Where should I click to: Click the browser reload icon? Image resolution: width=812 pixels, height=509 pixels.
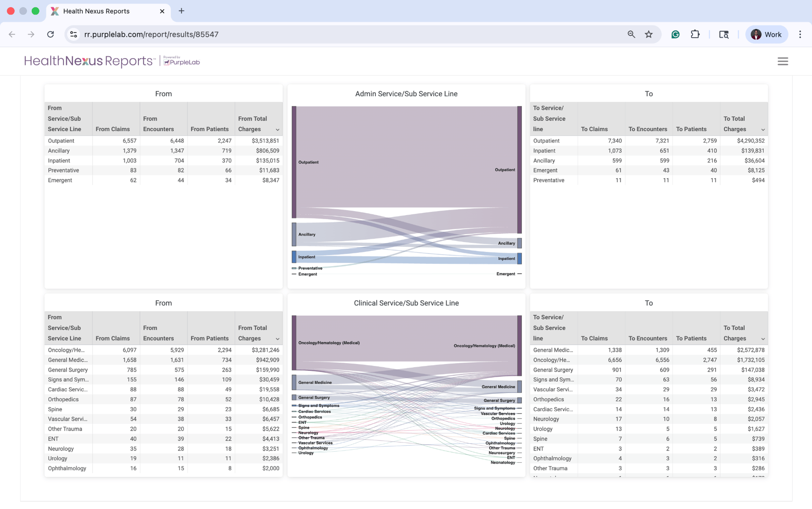(x=50, y=35)
